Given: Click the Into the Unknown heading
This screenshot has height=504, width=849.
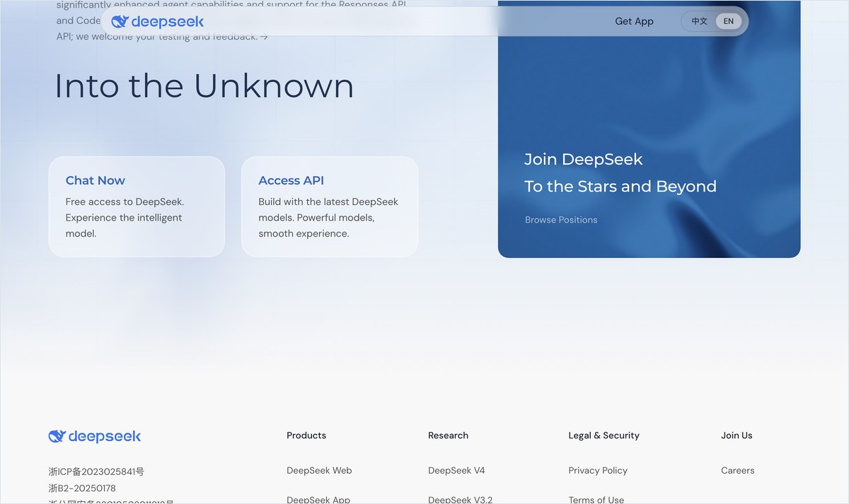Looking at the screenshot, I should 204,86.
